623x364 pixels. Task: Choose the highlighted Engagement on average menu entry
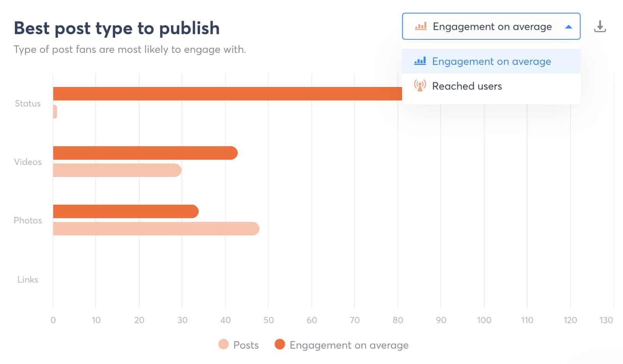click(491, 61)
